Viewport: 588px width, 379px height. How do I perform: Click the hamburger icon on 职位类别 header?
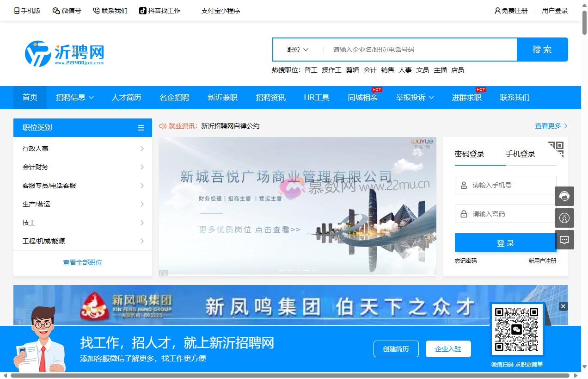(x=141, y=128)
